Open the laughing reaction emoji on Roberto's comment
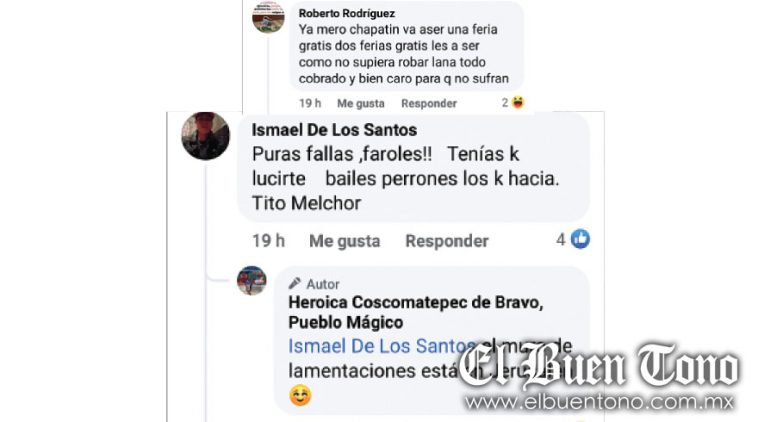This screenshot has height=422, width=758. (x=518, y=102)
